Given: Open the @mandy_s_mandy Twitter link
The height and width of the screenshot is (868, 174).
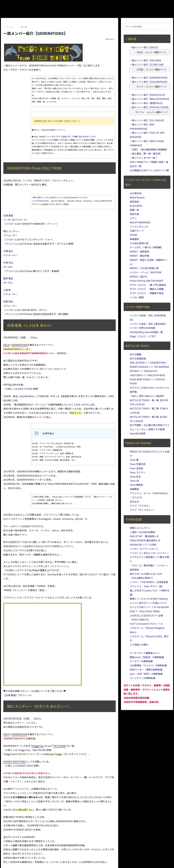Looking at the screenshot, I should pyautogui.click(x=92, y=201).
